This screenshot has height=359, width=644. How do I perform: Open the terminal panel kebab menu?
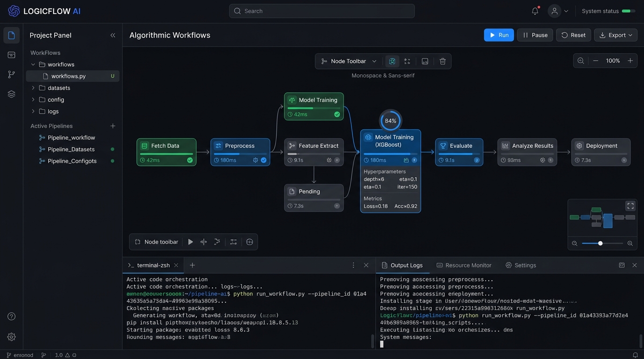coord(353,265)
